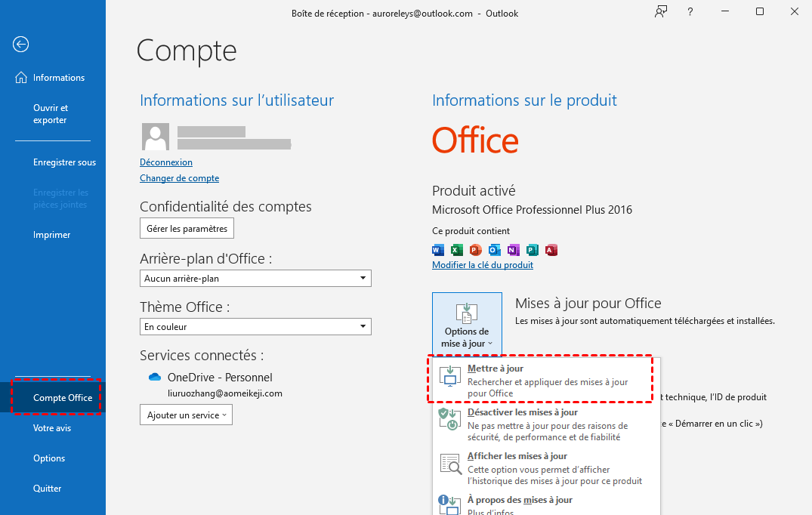Click the PowerPoint app icon
This screenshot has width=812, height=515.
pyautogui.click(x=475, y=250)
